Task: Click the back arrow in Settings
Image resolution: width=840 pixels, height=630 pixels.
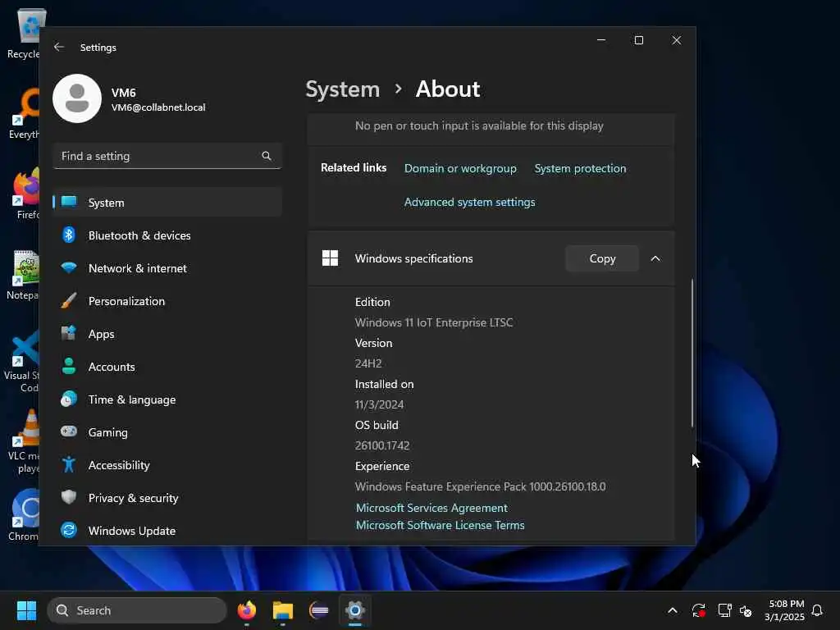Action: coord(59,47)
